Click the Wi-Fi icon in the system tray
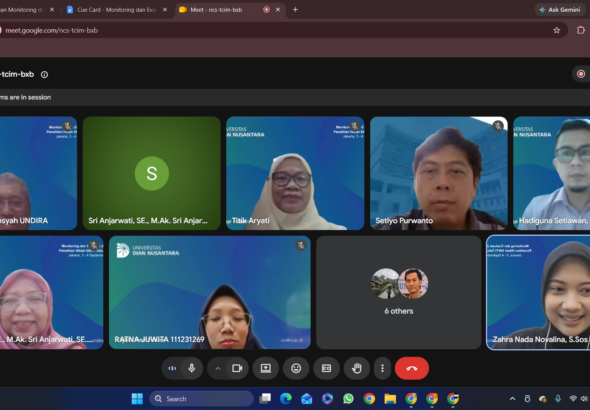Screen dimensions: 590x410 click(573, 399)
